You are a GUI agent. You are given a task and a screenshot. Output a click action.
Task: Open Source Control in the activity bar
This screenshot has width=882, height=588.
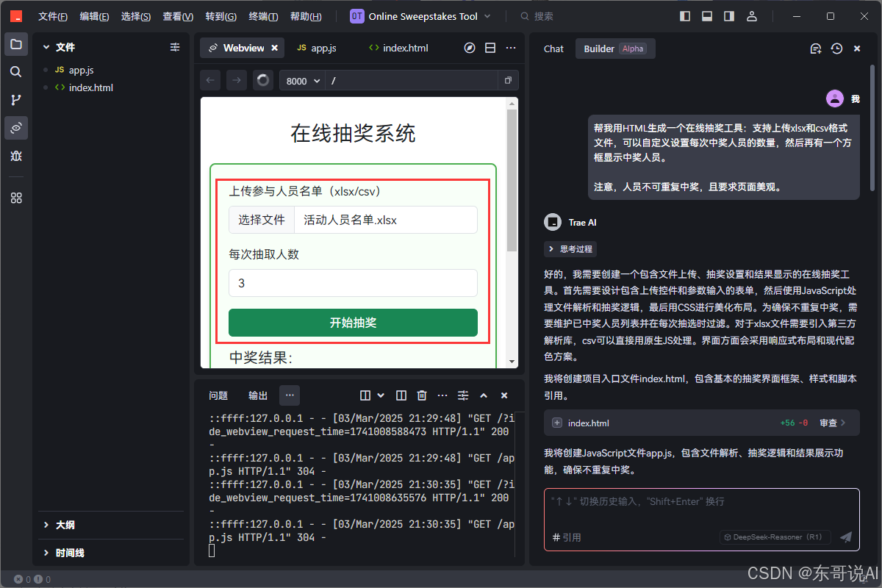click(16, 100)
